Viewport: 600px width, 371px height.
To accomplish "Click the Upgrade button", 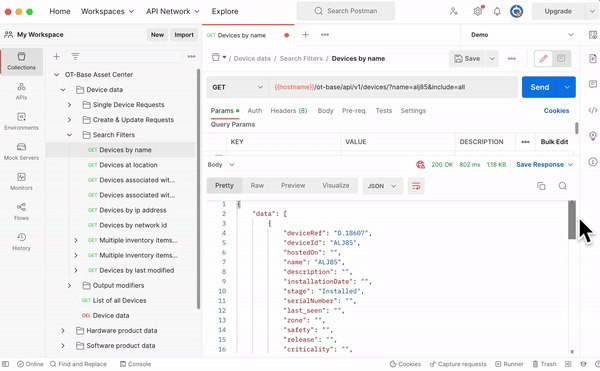I will tap(558, 11).
